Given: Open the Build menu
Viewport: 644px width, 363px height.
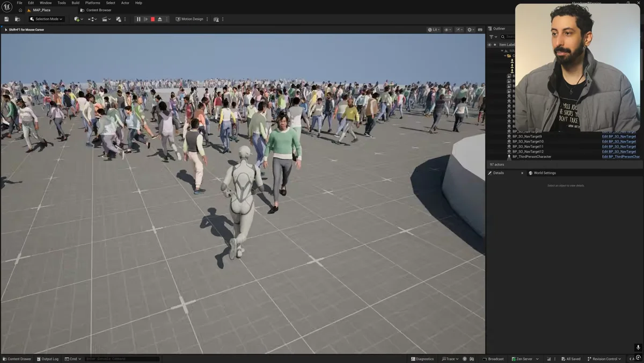Looking at the screenshot, I should tap(76, 3).
